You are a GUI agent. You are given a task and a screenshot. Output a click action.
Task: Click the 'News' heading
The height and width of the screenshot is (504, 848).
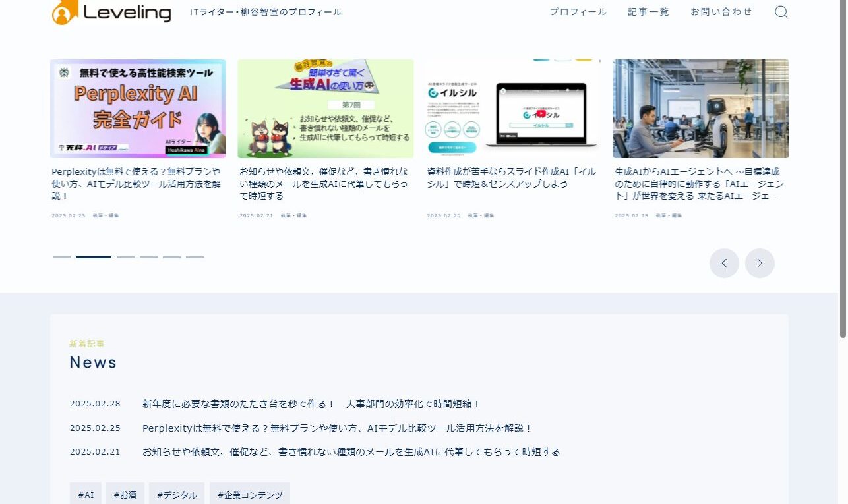coord(93,362)
